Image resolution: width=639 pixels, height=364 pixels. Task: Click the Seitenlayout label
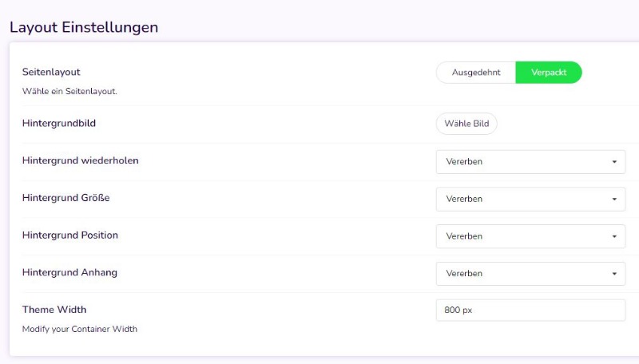tap(51, 72)
